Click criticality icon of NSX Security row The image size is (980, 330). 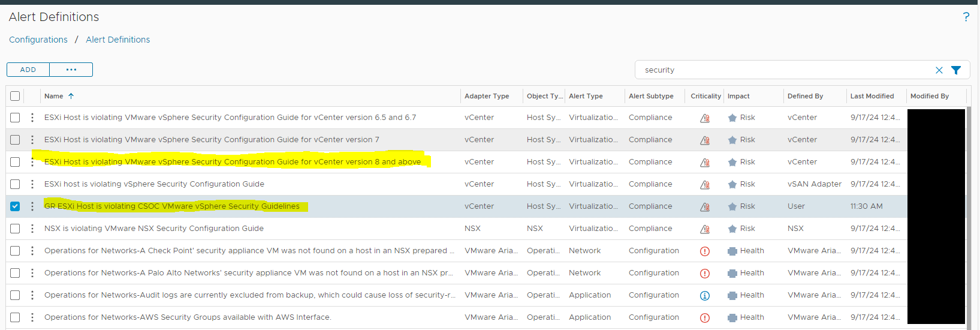tap(705, 229)
